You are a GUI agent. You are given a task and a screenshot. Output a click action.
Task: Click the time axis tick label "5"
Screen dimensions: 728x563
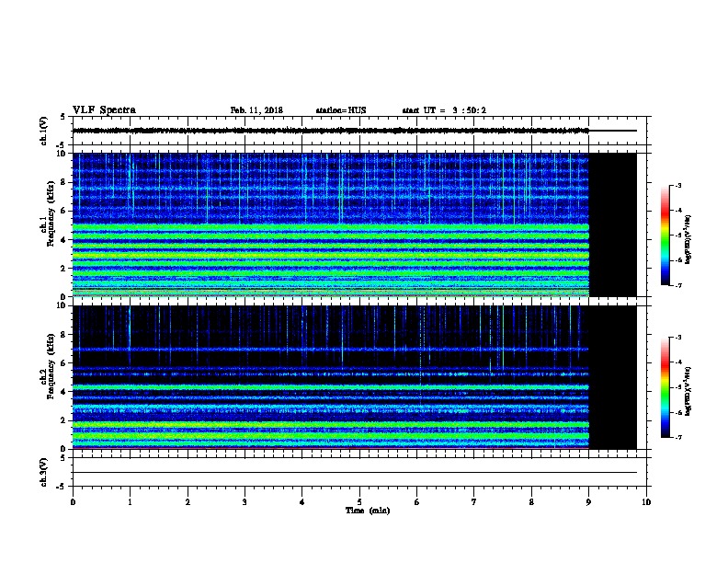click(359, 501)
